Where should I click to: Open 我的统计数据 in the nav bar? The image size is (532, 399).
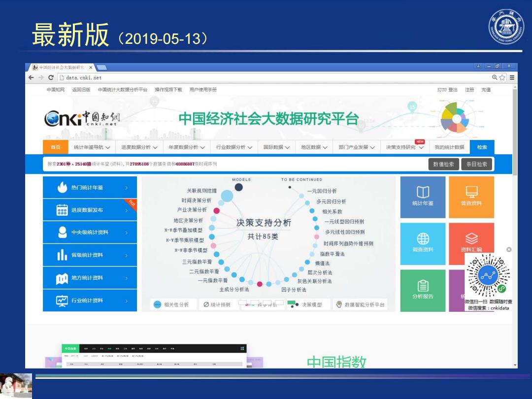click(x=450, y=147)
